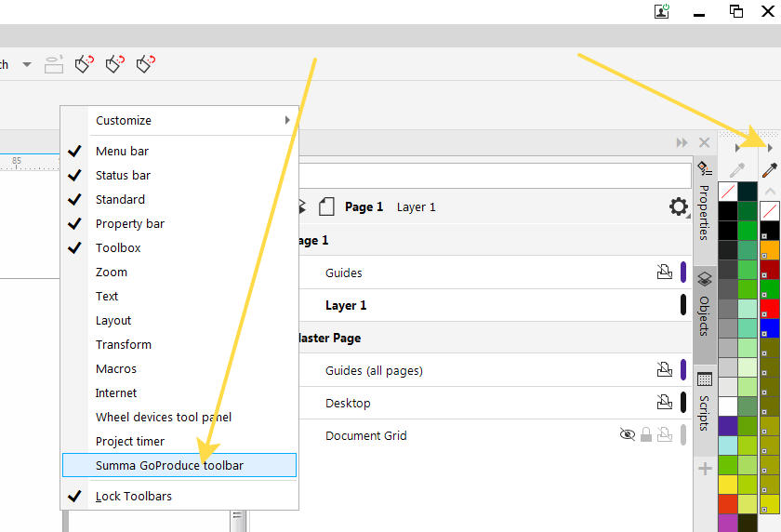Show the Document Grid via eye icon
Viewport: 781px width, 532px height.
627,435
